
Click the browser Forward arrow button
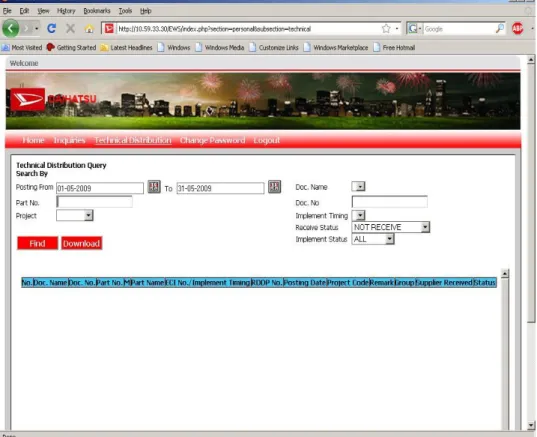tap(26, 29)
